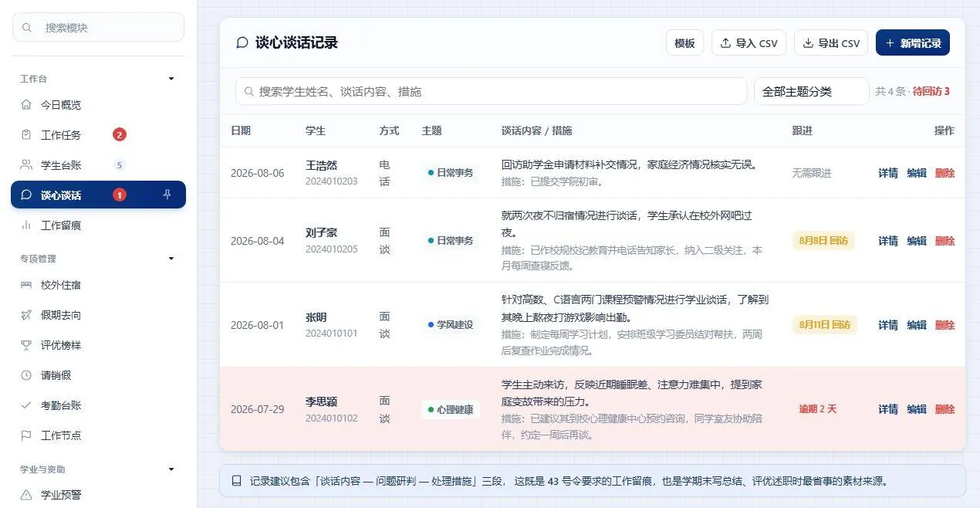This screenshot has width=980, height=508.
Task: View 详情 for 张明's record
Action: point(888,325)
